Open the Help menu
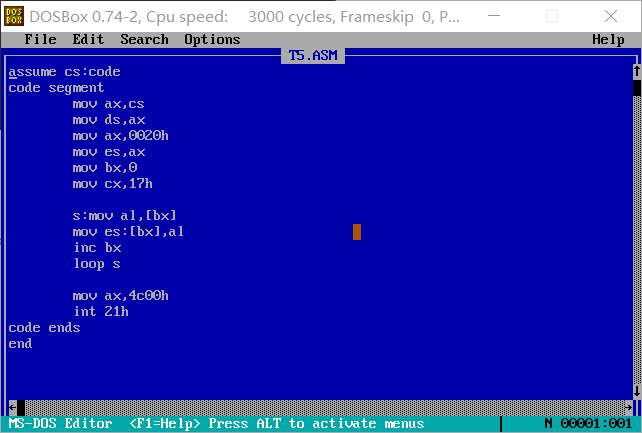 point(608,39)
